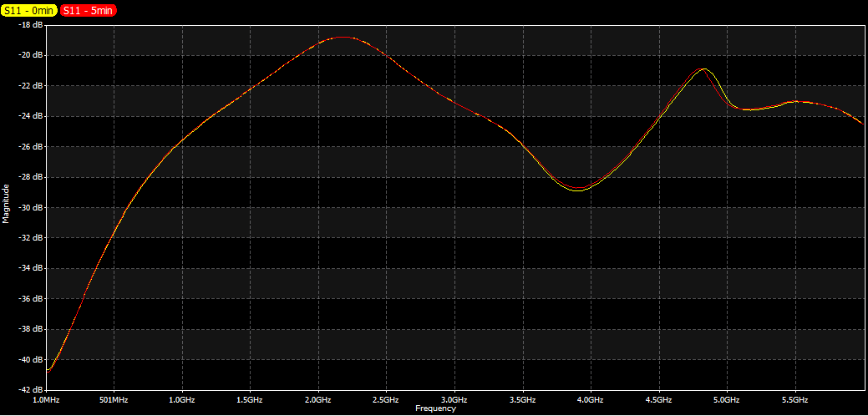Screen dimensions: 868x416
Task: Click the -26 dB axis label
Action: point(30,146)
